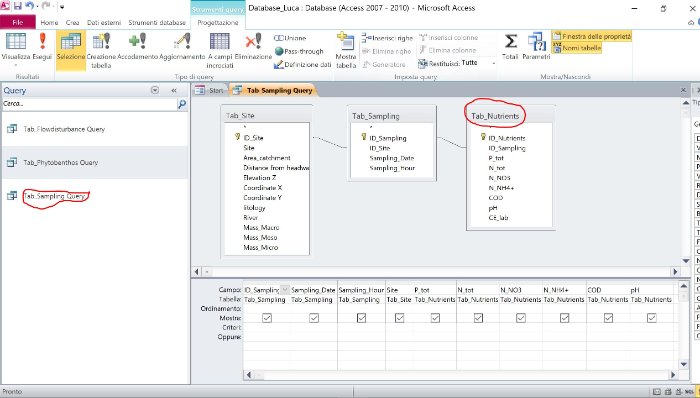Uncheck Mostra for ID_Sampling column
The width and height of the screenshot is (700, 398).
(x=267, y=318)
